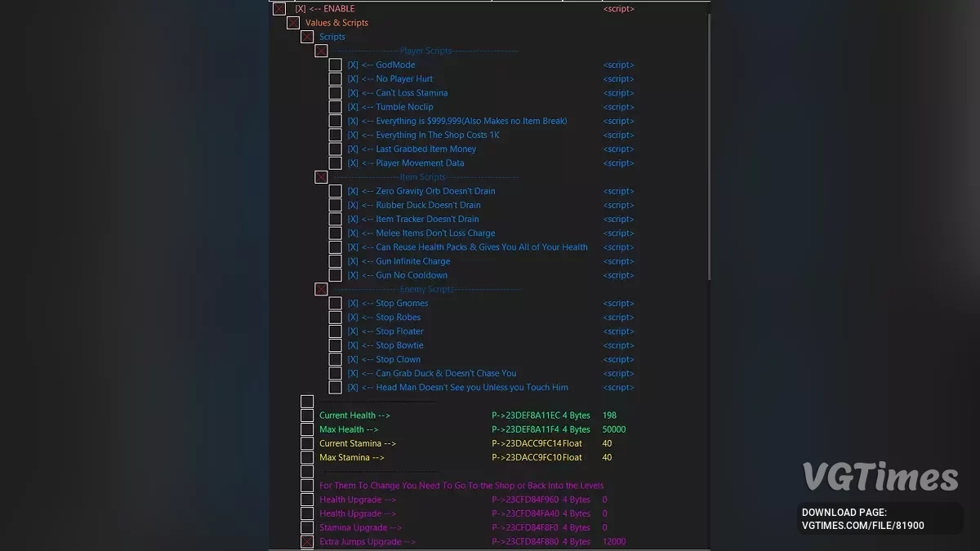
Task: Toggle the Can't Loss Stamina script
Action: point(335,92)
